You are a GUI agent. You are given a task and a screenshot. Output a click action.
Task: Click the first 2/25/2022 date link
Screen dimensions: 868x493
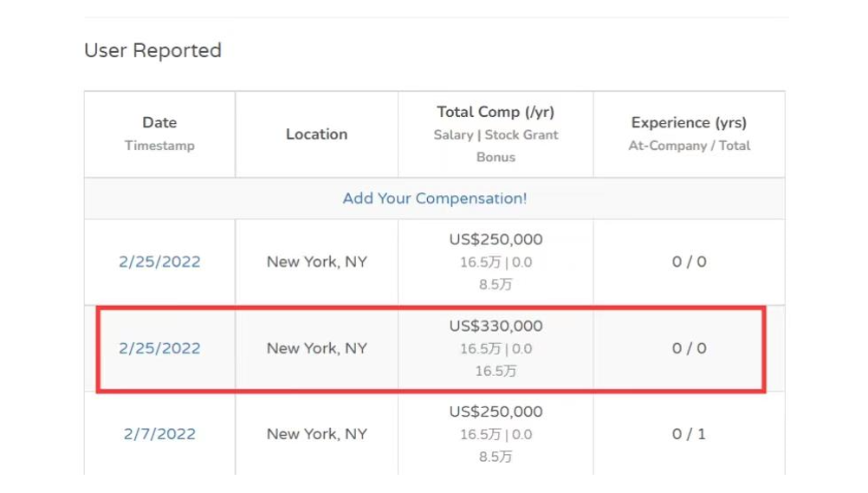(x=159, y=262)
